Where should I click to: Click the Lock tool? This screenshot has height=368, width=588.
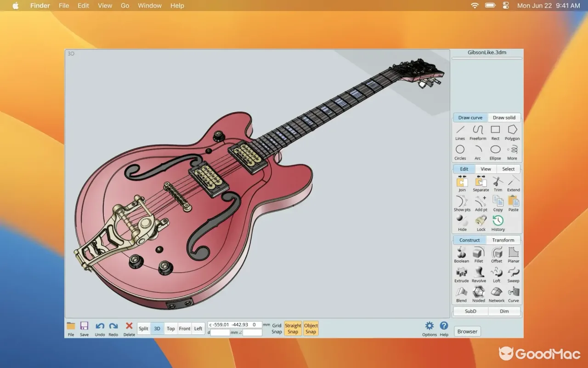[481, 223]
